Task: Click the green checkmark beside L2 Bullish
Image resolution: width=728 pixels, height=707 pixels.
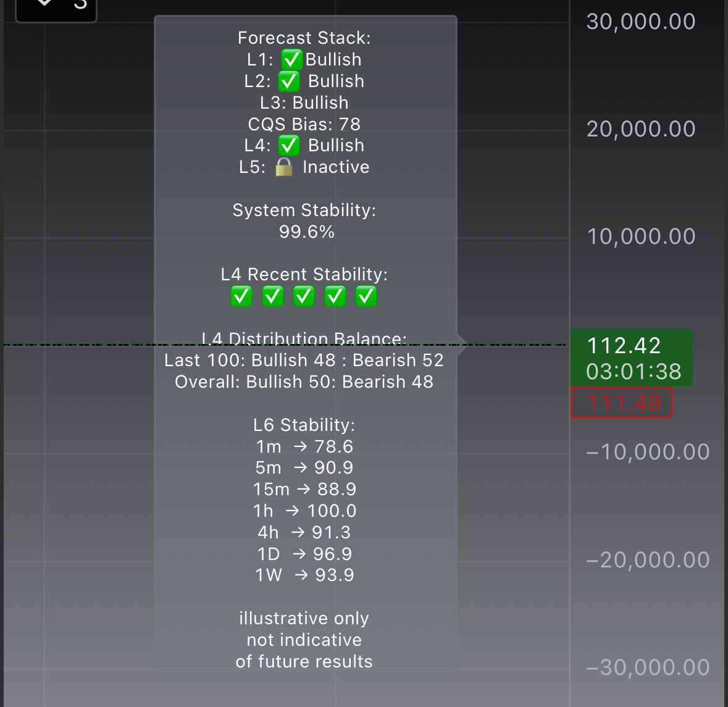Action: [289, 82]
